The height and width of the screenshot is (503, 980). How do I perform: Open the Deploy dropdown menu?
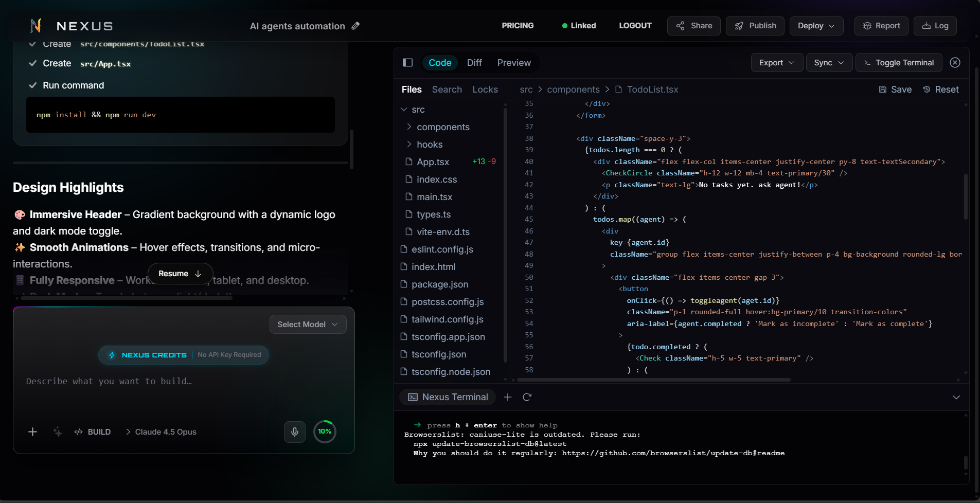tap(816, 26)
